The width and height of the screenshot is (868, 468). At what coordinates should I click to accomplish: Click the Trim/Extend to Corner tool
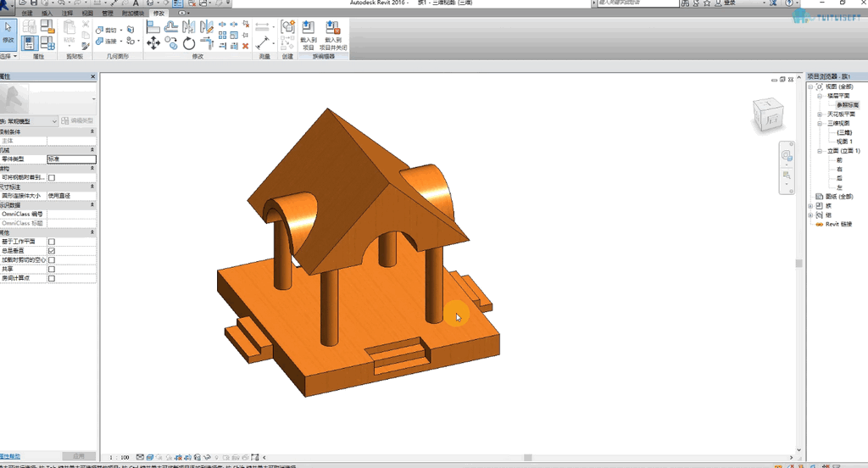click(207, 42)
